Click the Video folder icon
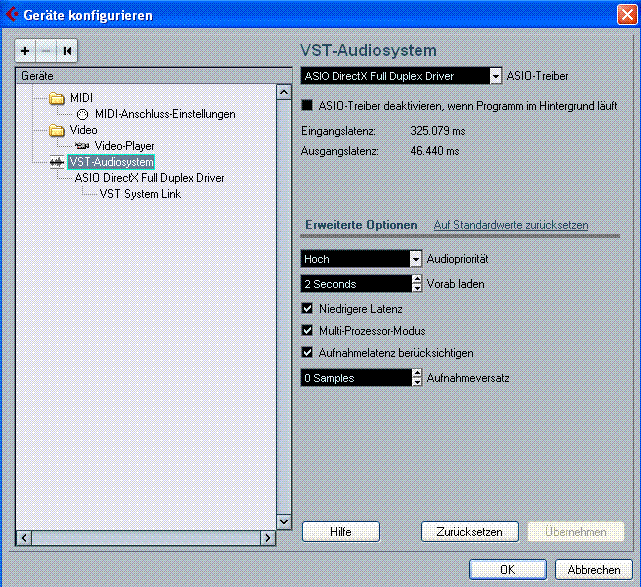The width and height of the screenshot is (641, 587). pyautogui.click(x=57, y=130)
